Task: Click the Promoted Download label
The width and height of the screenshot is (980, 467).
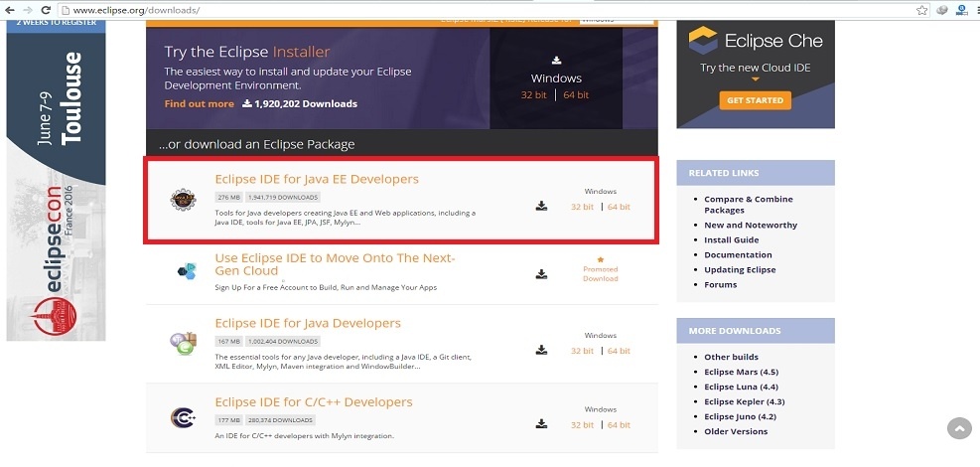Action: (x=601, y=274)
